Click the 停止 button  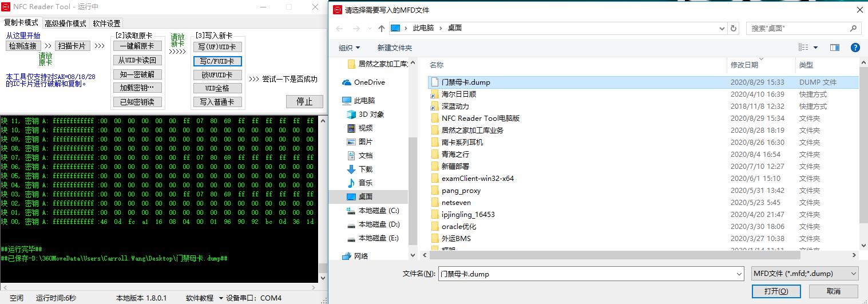tap(304, 102)
